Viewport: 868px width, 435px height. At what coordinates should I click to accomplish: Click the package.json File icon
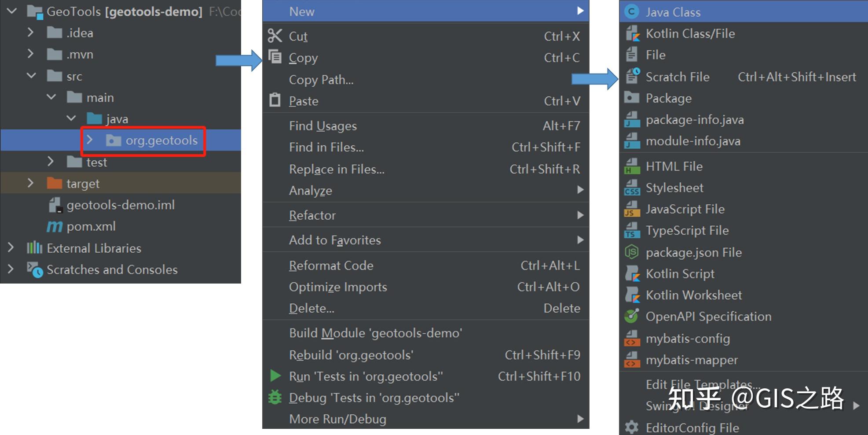click(632, 252)
